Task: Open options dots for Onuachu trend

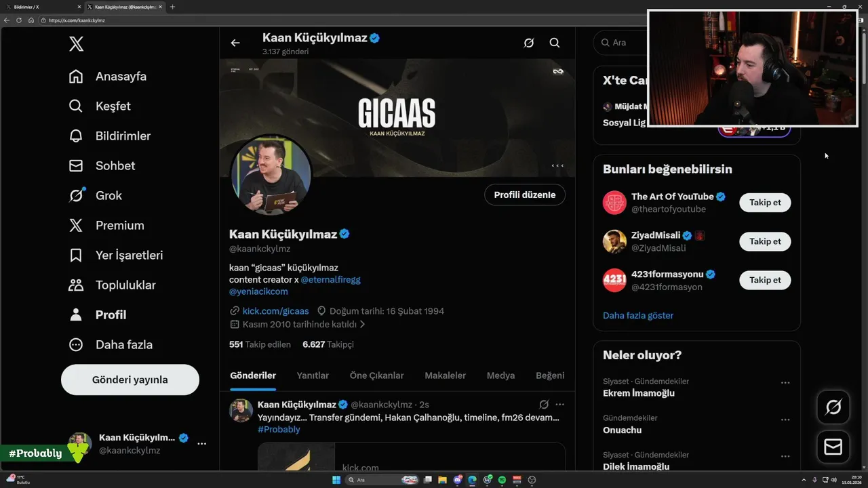Action: tap(785, 420)
